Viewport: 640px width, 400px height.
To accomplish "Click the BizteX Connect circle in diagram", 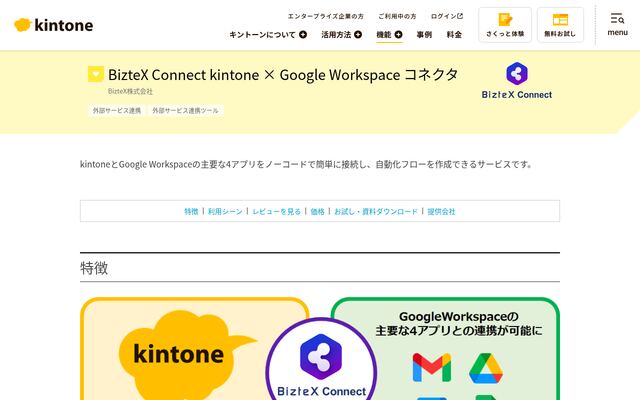I will tap(321, 360).
